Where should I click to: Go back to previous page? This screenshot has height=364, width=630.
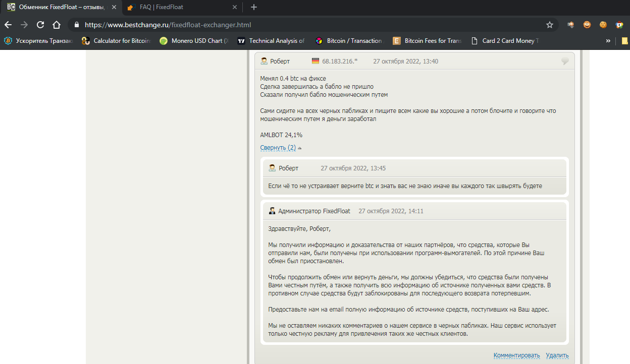coord(8,25)
